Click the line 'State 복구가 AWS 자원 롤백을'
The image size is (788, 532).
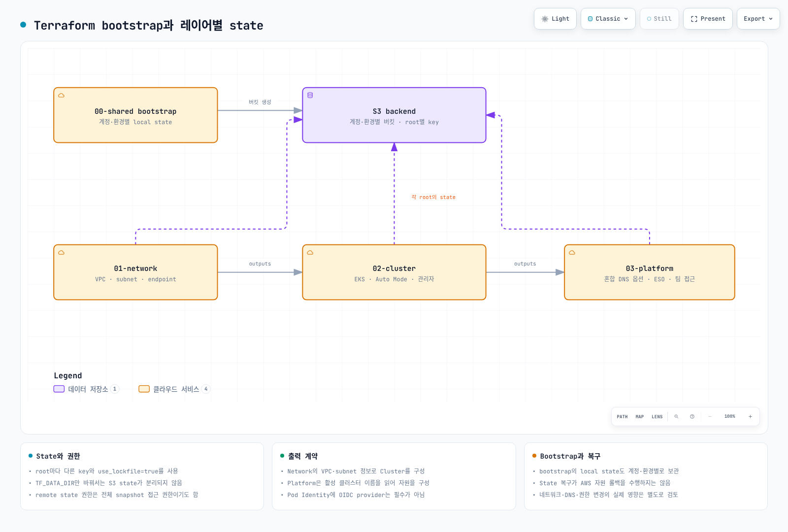(x=605, y=483)
